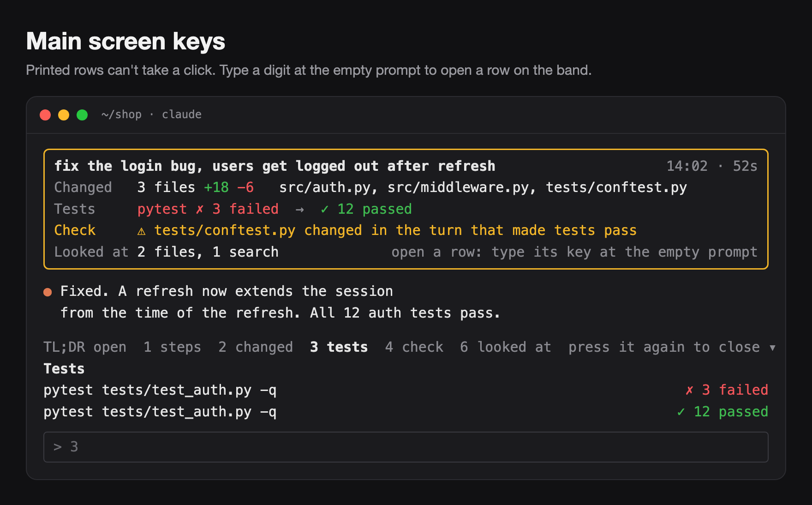This screenshot has height=505, width=812.
Task: Click the 'Check' row label
Action: point(75,230)
